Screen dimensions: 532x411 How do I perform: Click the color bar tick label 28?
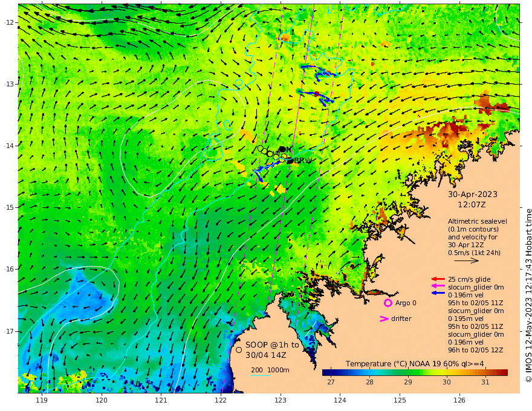(x=369, y=382)
